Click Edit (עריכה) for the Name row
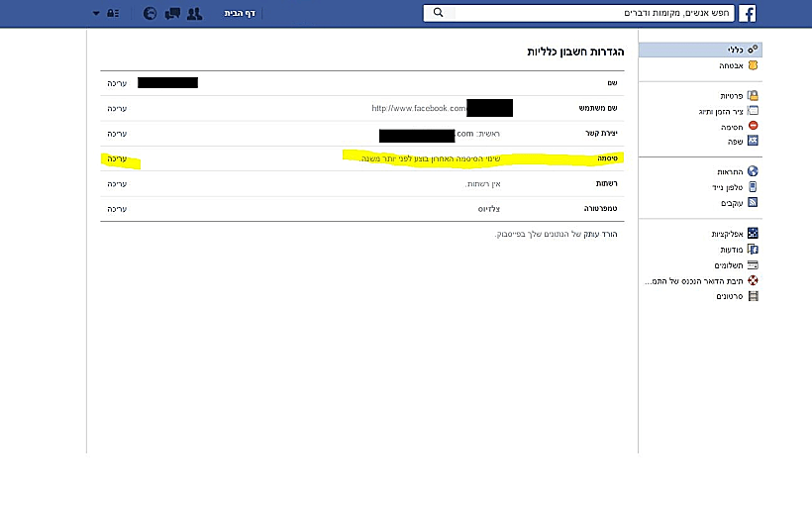The width and height of the screenshot is (812, 518). click(x=117, y=83)
